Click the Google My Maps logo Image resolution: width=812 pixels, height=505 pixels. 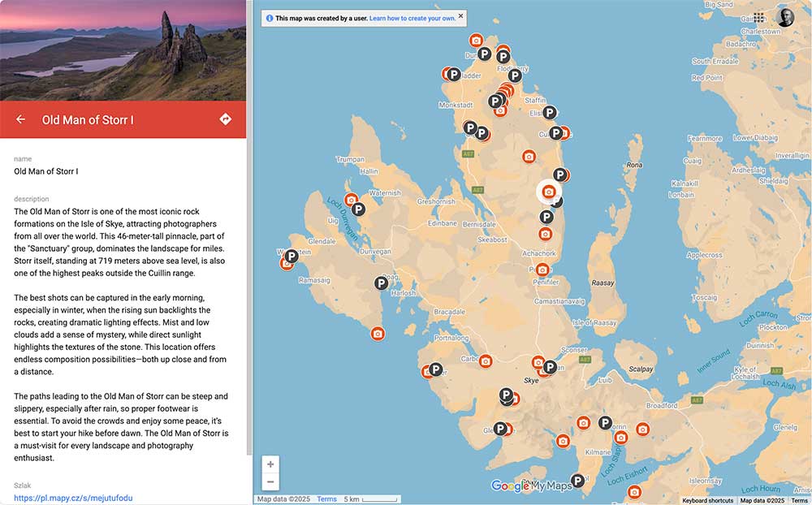[531, 486]
